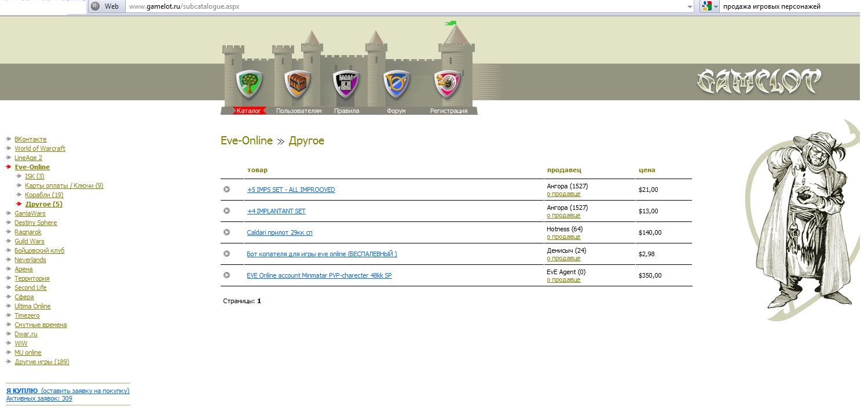
Task: Open the Second Life category
Action: [31, 288]
